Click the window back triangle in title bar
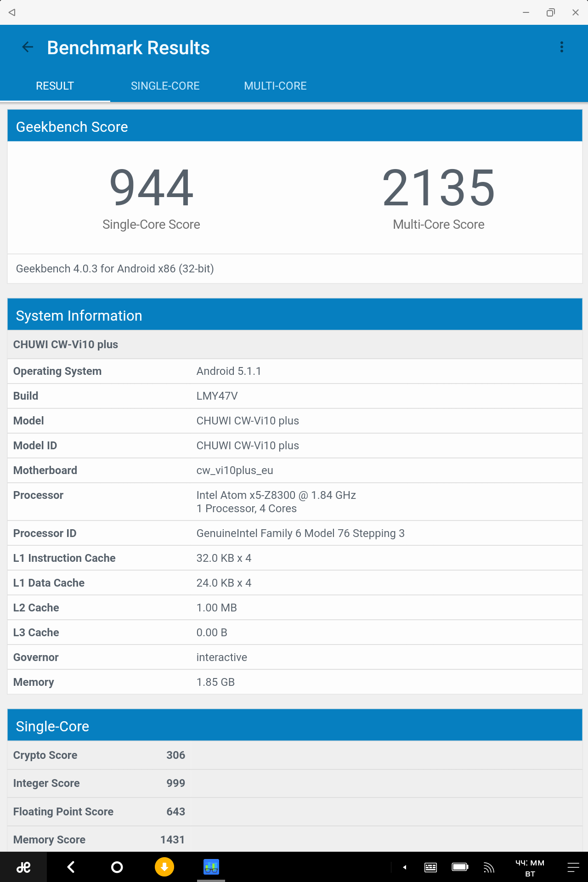588x882 pixels. click(x=12, y=12)
